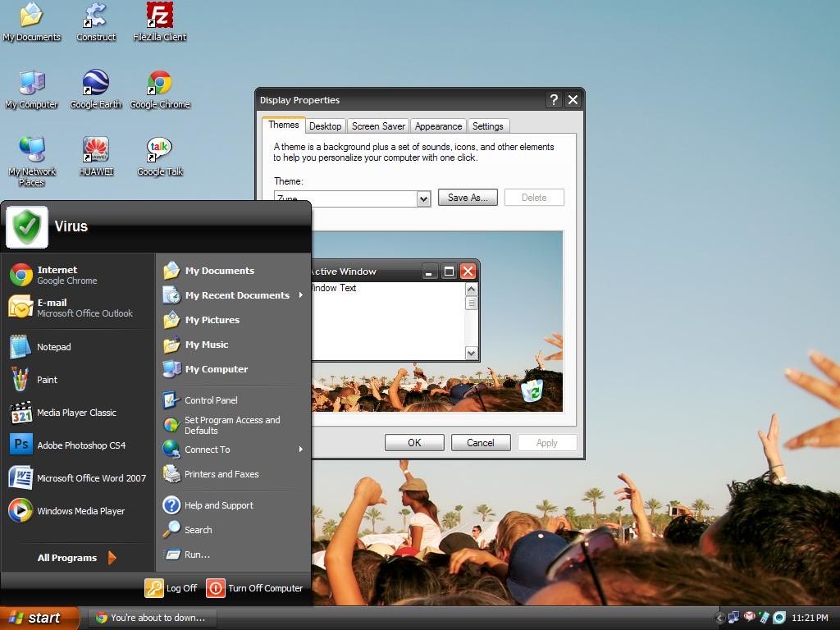Open Google Earth from the desktop
This screenshot has height=630, width=840.
pyautogui.click(x=95, y=82)
